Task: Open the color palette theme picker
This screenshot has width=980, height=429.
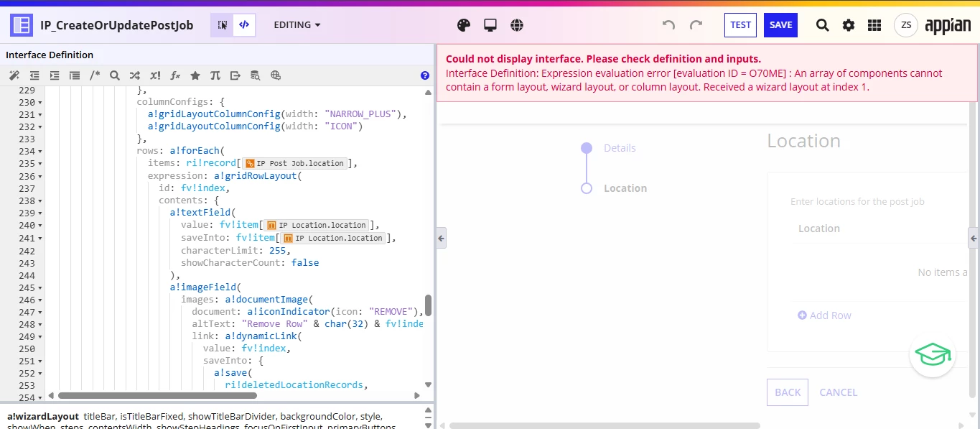Action: click(464, 25)
